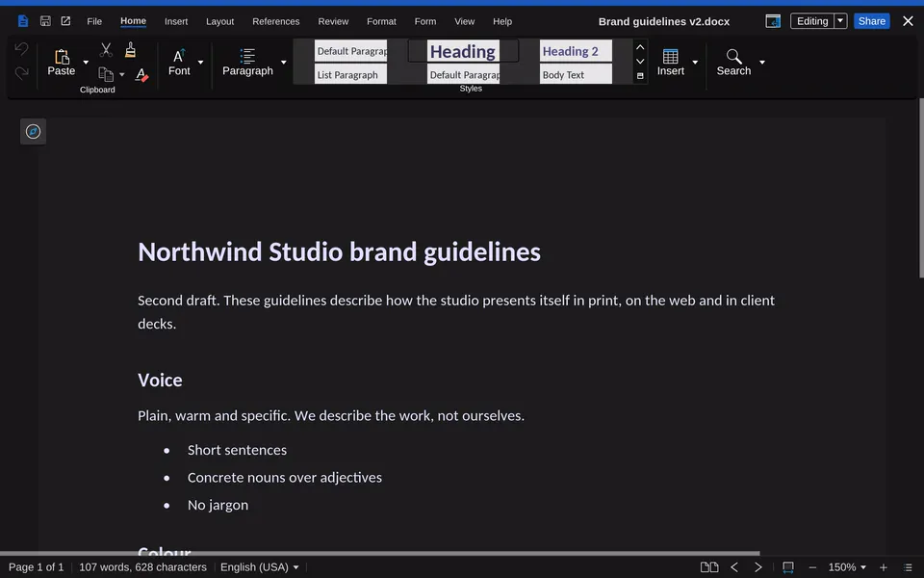The height and width of the screenshot is (578, 924).
Task: Switch to the Layout tab
Action: [219, 21]
